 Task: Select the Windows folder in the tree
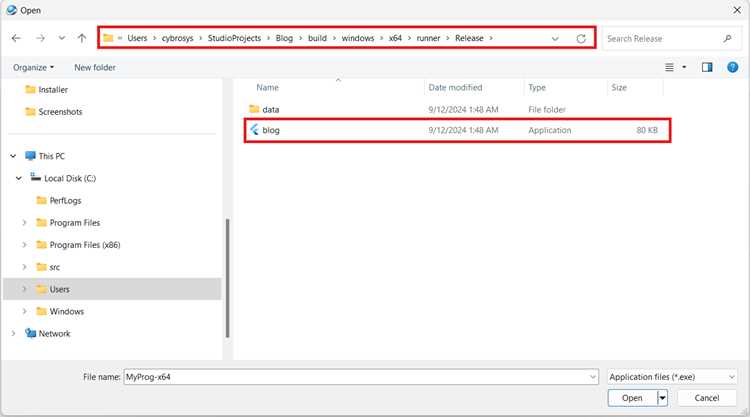60,311
